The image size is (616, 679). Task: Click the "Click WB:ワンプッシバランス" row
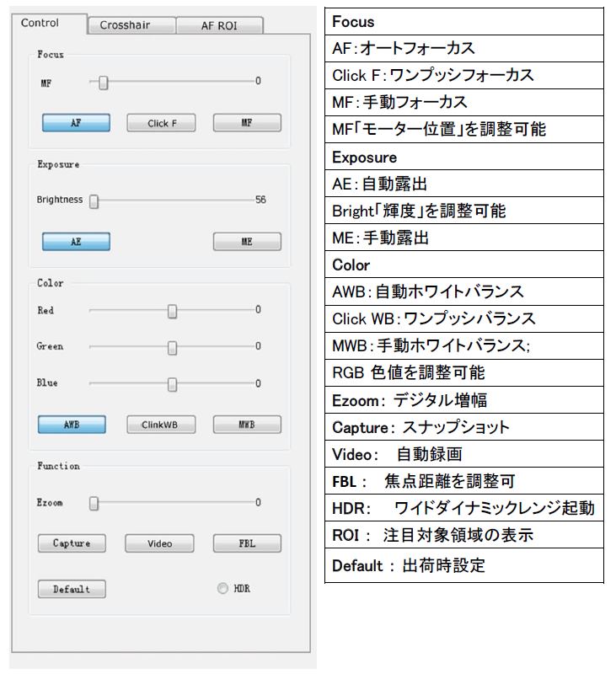point(464,318)
